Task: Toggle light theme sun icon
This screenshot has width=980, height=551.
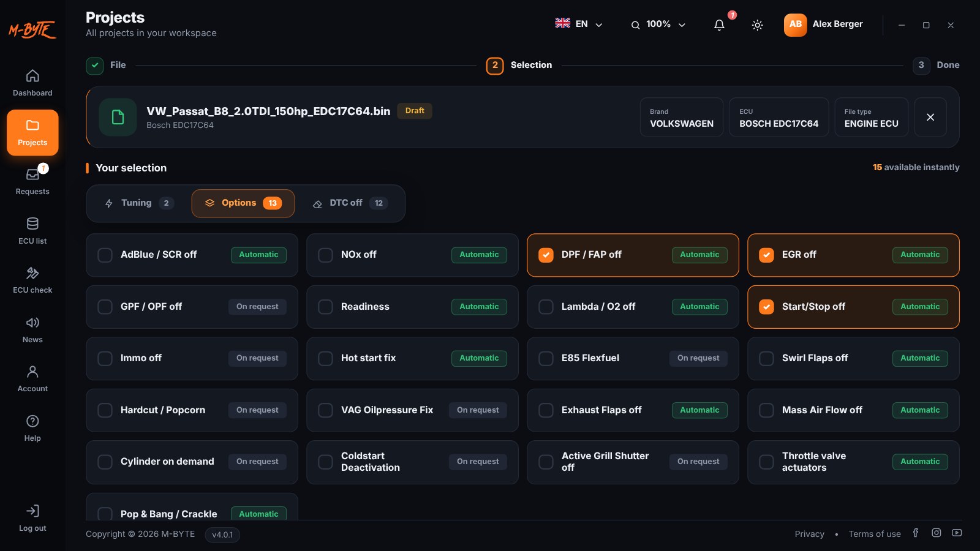Action: click(758, 24)
